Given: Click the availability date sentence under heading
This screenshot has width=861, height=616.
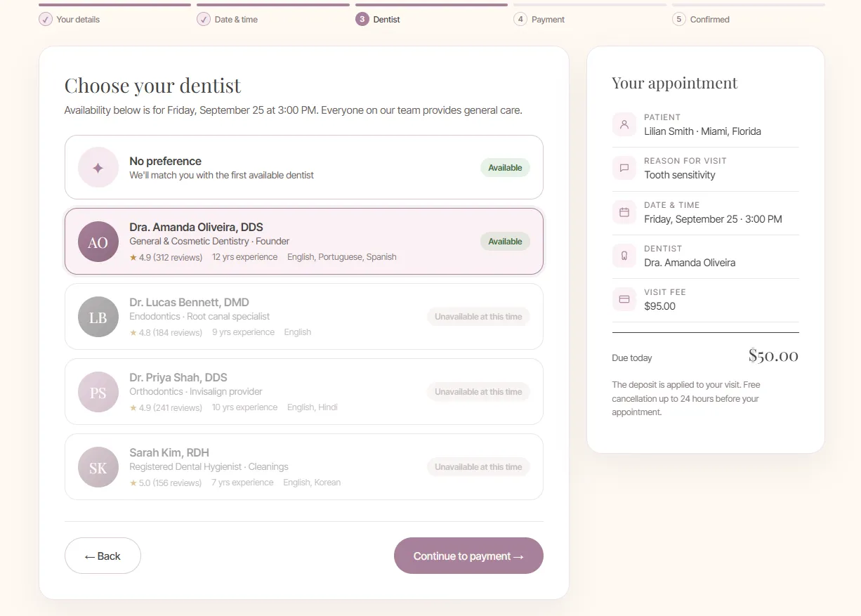Looking at the screenshot, I should click(294, 110).
